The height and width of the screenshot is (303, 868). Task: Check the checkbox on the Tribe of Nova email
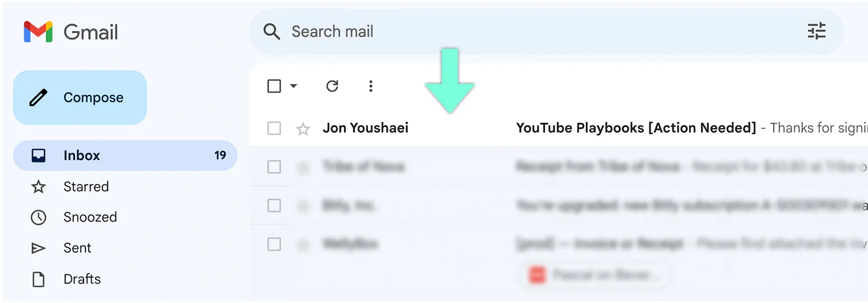point(274,167)
